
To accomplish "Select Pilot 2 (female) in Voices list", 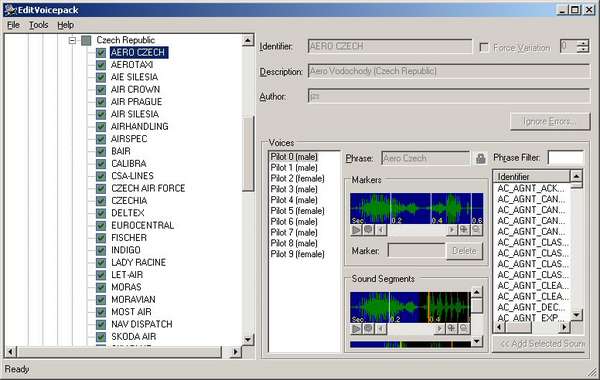I will pos(297,179).
